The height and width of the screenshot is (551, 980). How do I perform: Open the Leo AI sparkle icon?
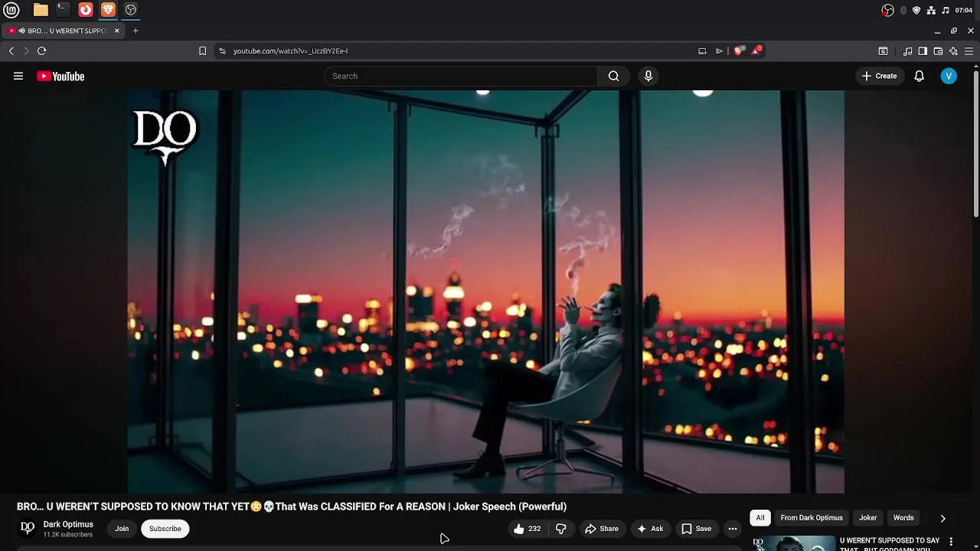click(953, 51)
